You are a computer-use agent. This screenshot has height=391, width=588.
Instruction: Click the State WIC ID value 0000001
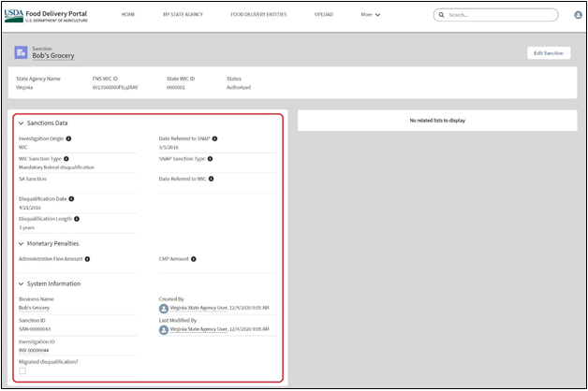tap(175, 87)
